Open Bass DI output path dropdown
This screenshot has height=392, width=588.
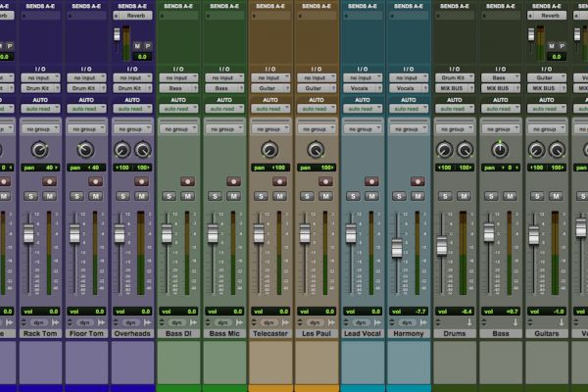pyautogui.click(x=178, y=88)
